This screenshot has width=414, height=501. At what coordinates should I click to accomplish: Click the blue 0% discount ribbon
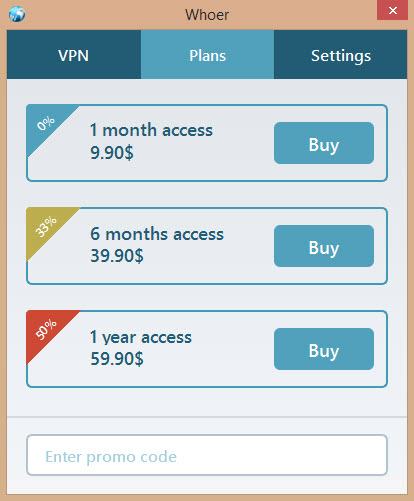(x=46, y=123)
